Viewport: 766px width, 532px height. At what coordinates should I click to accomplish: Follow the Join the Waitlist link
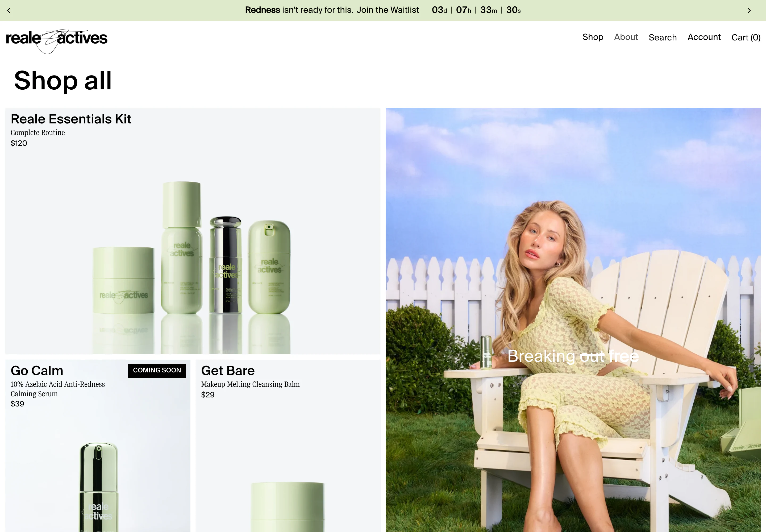[388, 10]
